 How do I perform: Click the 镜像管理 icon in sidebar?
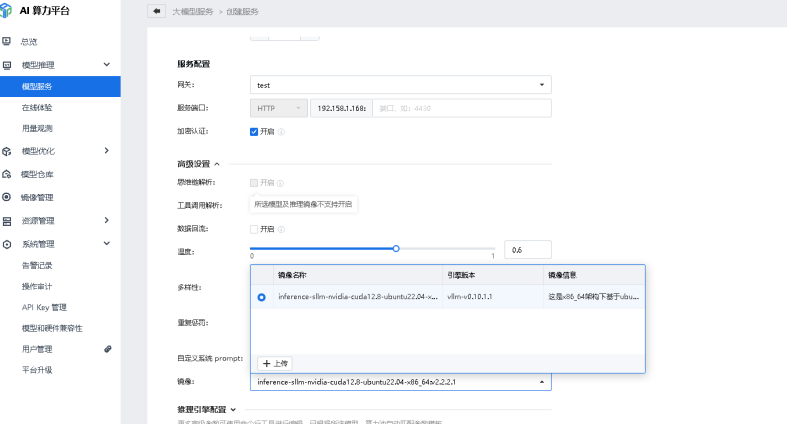[7, 197]
